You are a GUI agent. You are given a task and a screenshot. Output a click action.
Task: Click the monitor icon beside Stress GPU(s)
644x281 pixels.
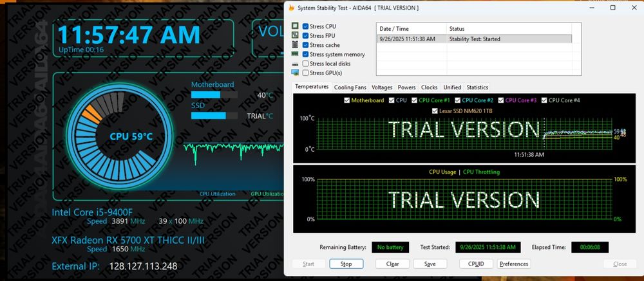[295, 73]
